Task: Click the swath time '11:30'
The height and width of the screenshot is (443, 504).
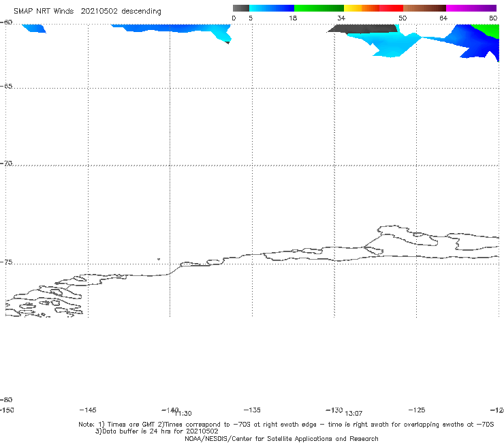Action: pyautogui.click(x=183, y=414)
